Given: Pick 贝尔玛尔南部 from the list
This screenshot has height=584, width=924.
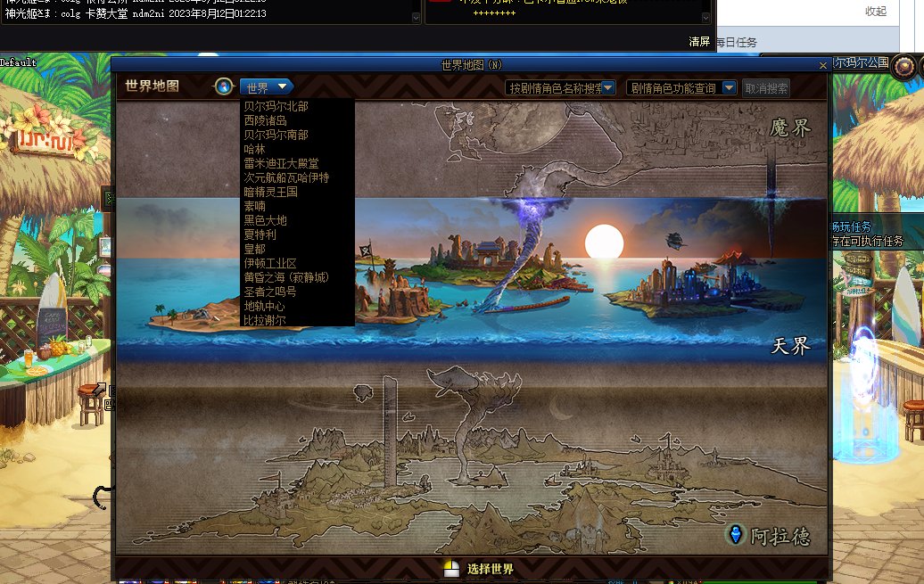Looking at the screenshot, I should 276,135.
